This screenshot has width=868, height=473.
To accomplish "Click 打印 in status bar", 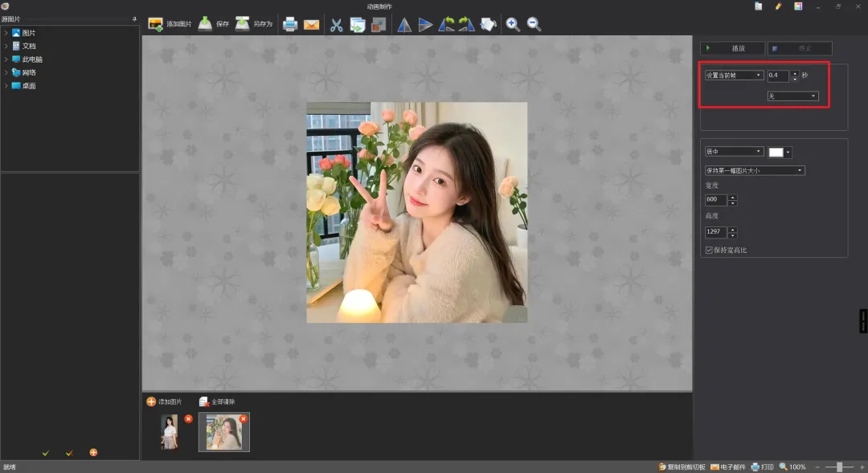I will click(762, 467).
